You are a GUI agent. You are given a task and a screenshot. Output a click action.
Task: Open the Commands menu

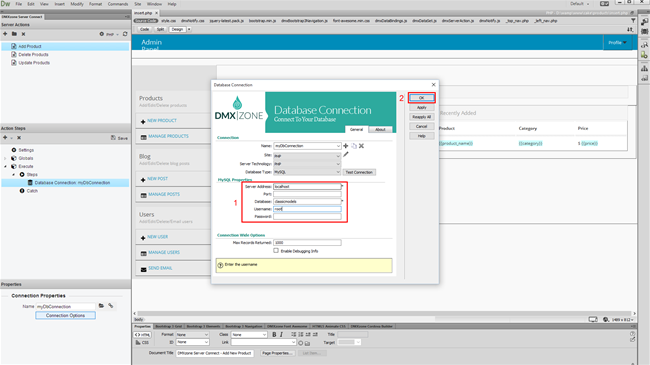tap(118, 4)
